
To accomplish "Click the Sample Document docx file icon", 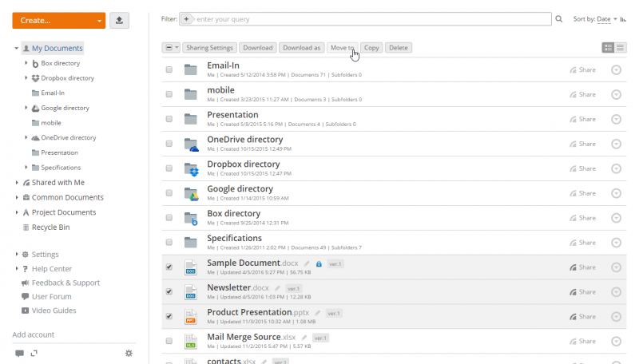I will (x=190, y=267).
